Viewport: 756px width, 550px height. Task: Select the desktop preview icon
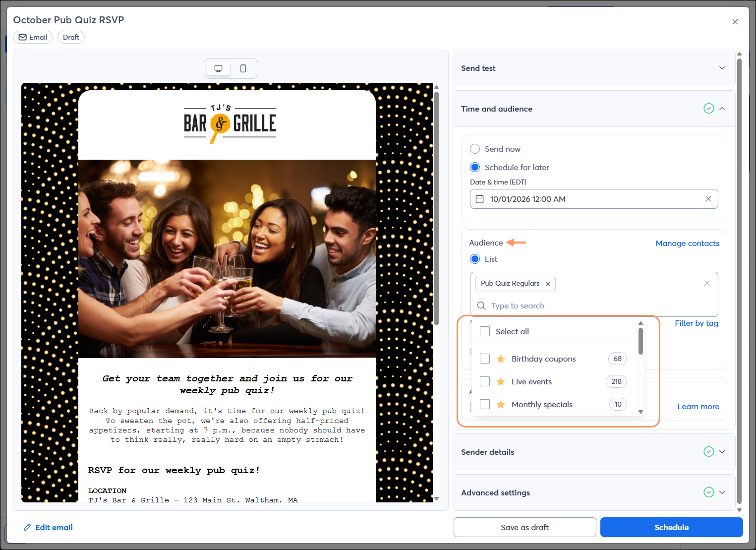[x=218, y=68]
